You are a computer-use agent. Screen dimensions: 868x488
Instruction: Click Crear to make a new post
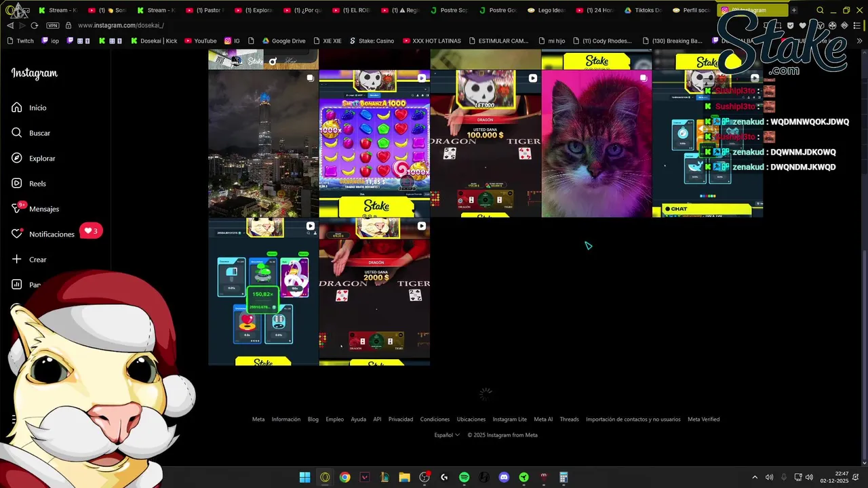click(29, 260)
